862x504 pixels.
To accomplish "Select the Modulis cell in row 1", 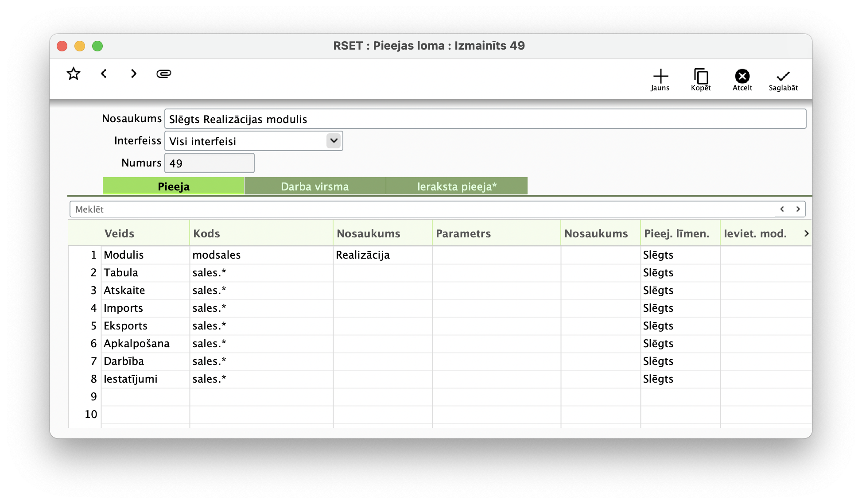I will [x=145, y=255].
